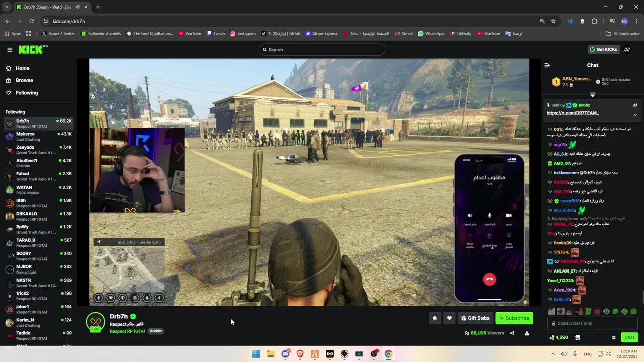Open Browse in the sidebar
The height and width of the screenshot is (362, 644).
(24, 80)
